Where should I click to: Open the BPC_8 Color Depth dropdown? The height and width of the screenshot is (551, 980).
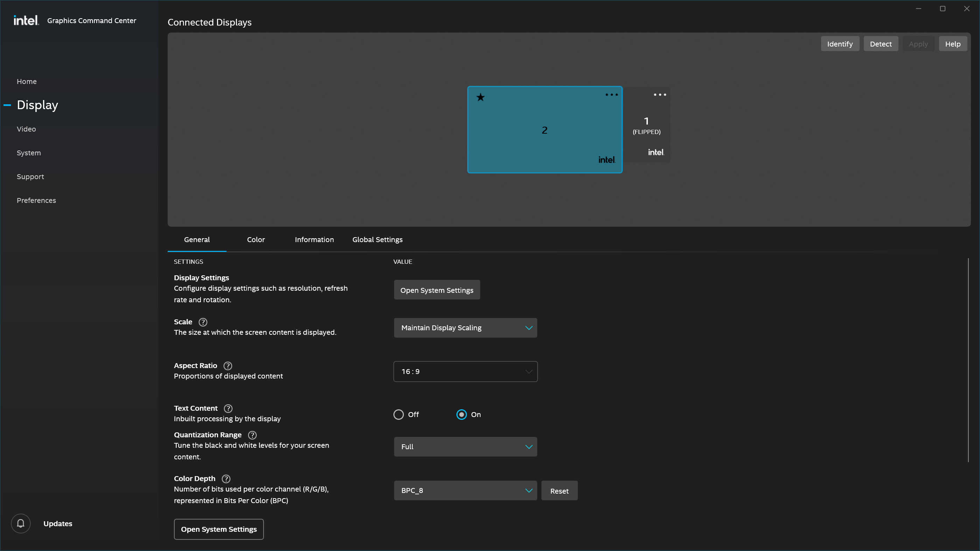click(x=465, y=490)
